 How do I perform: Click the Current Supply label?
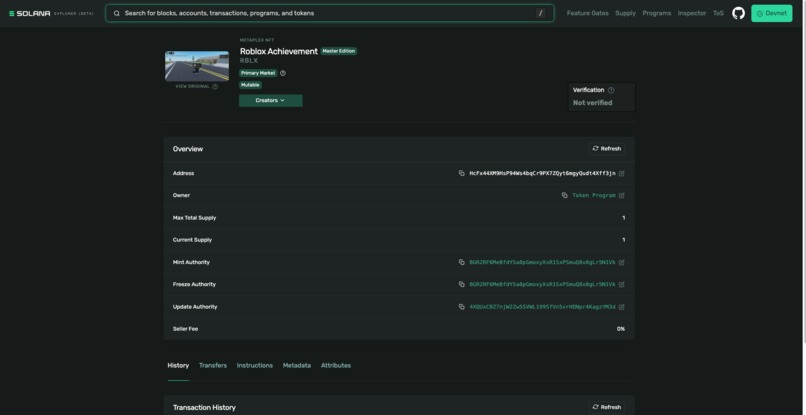click(x=192, y=240)
